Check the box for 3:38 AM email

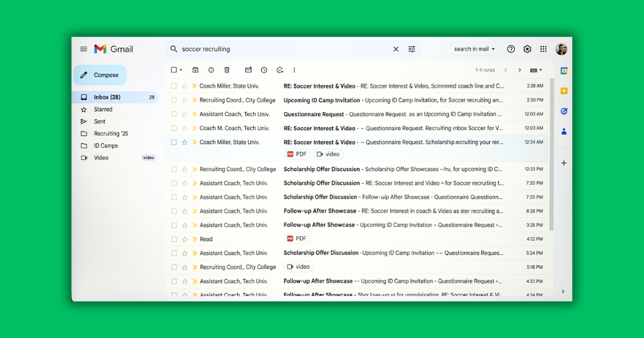(x=173, y=86)
